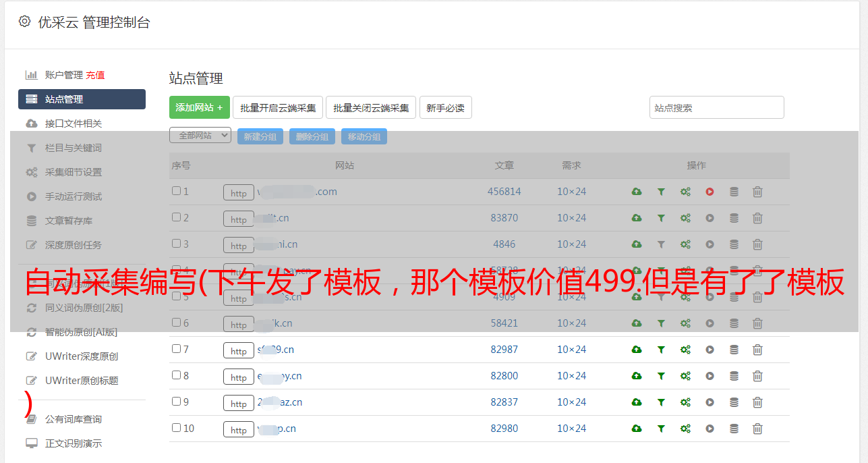This screenshot has height=463, width=868.
Task: Click trash icon in the 83870 row
Action: pyautogui.click(x=757, y=218)
